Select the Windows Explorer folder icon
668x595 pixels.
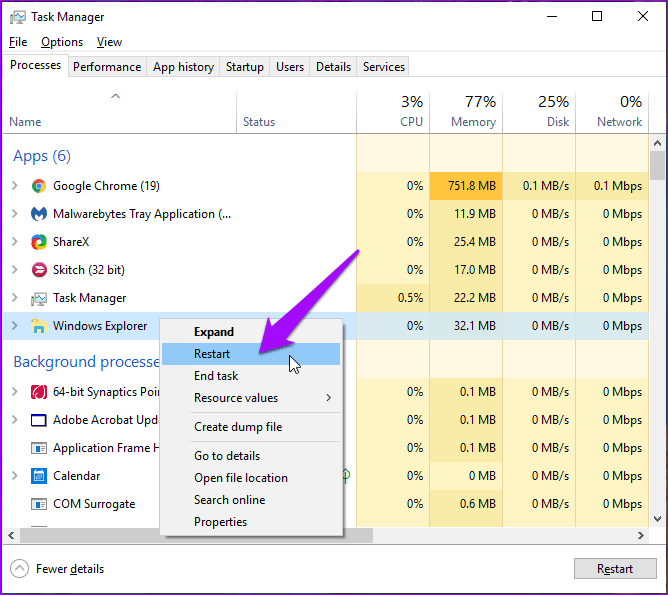pyautogui.click(x=39, y=326)
